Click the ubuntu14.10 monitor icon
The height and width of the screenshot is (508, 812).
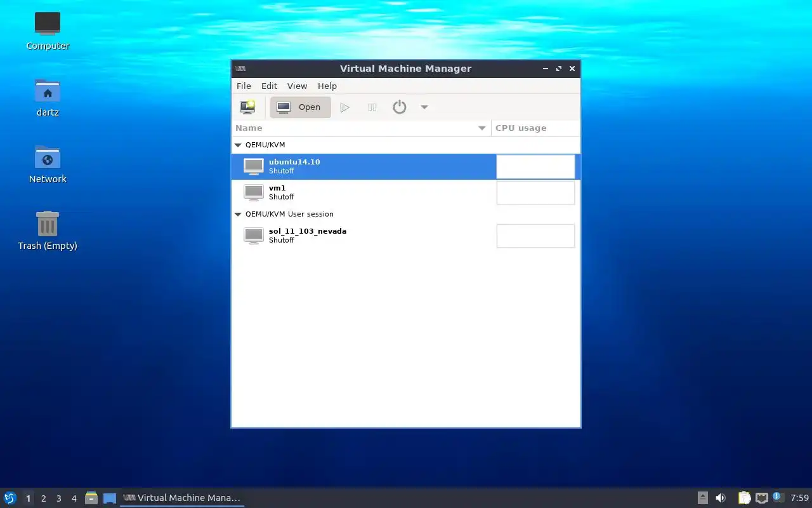point(254,166)
